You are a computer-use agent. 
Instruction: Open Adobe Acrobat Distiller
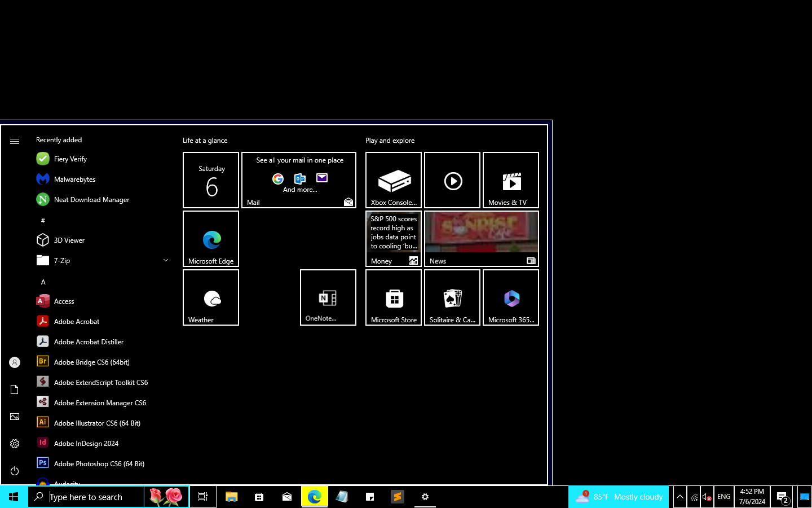(103, 342)
